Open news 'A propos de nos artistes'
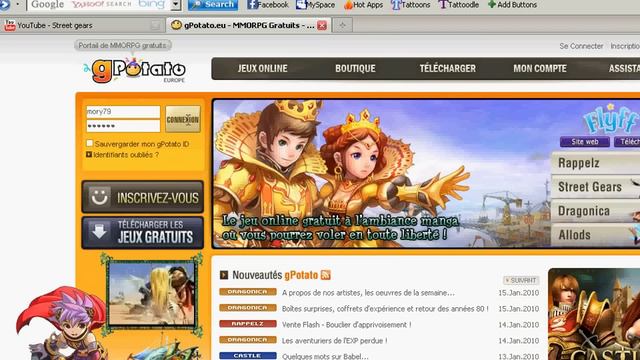 click(x=368, y=293)
